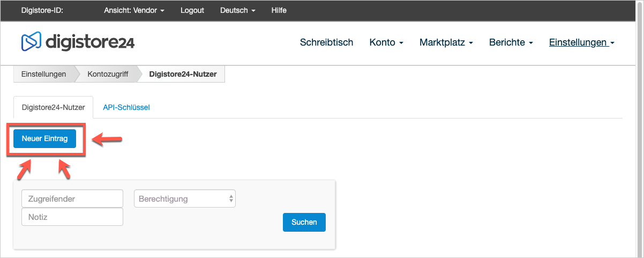Expand the Marktplatz menu
Viewport: 644px width, 258px height.
446,42
